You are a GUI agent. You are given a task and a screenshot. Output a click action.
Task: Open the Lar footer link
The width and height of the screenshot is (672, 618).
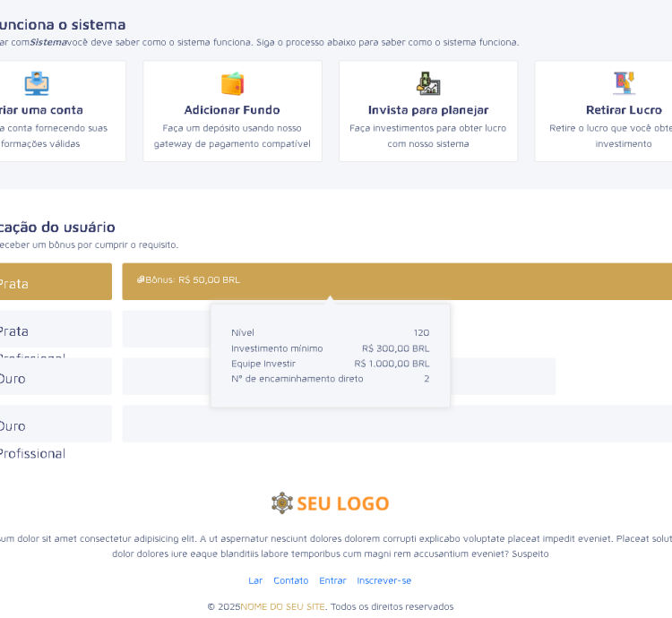255,580
